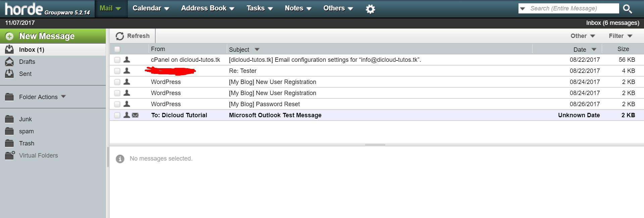Tick the select-all checkbox in header
The width and height of the screenshot is (644, 218).
(x=117, y=49)
